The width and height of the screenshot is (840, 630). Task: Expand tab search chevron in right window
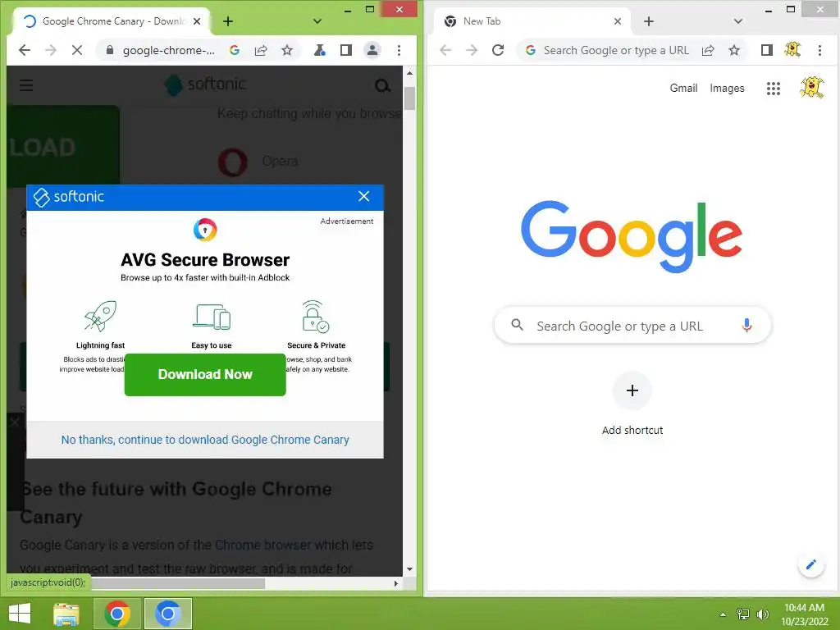738,21
